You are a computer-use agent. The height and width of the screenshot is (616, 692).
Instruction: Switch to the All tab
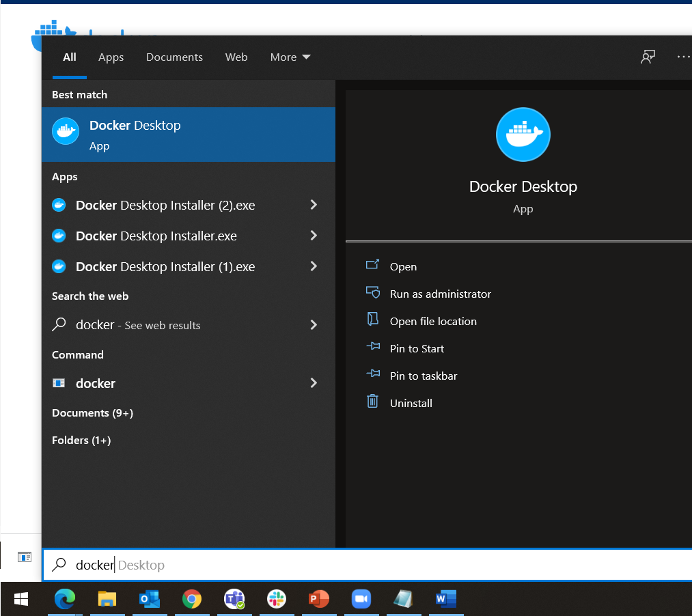pyautogui.click(x=69, y=57)
